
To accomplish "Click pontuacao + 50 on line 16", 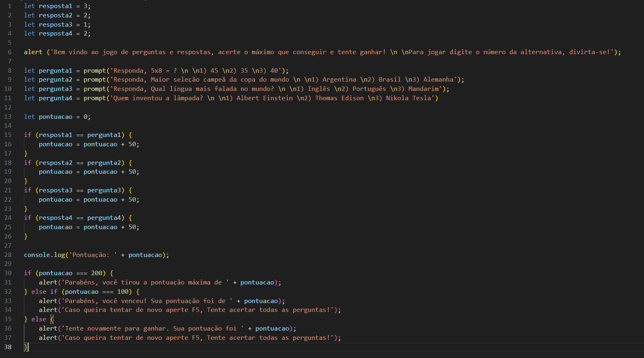I will coord(110,144).
